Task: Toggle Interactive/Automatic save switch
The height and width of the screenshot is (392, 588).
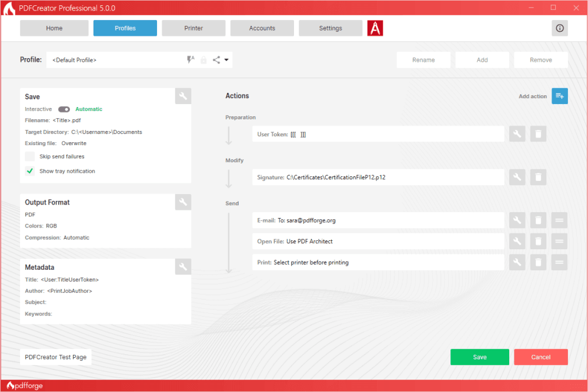Action: point(64,109)
